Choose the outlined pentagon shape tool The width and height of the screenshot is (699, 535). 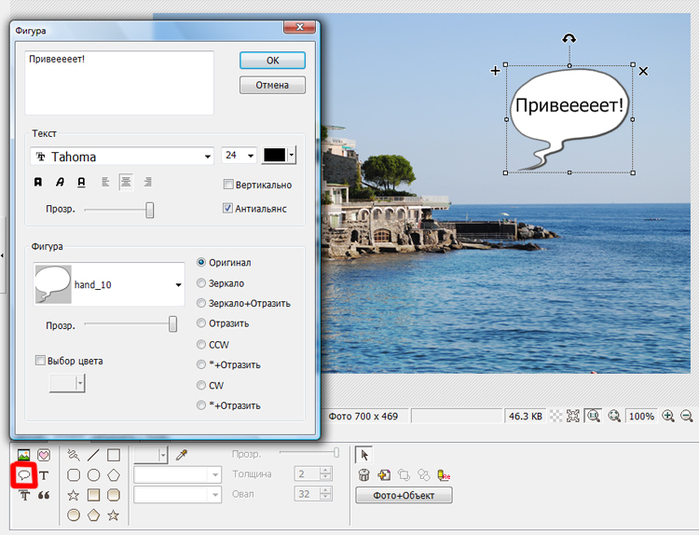(114, 475)
